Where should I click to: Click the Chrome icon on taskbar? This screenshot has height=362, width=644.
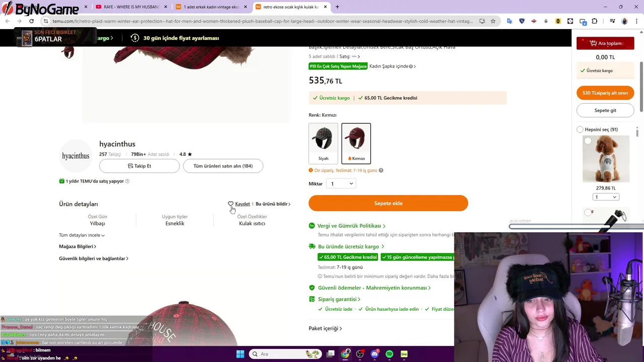coord(345,354)
